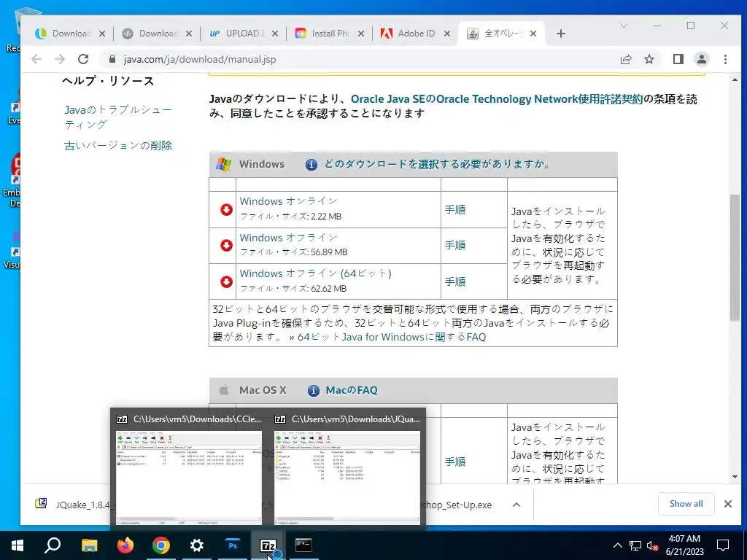Show hidden system tray icons
Viewport: 747px width, 560px height.
617,545
